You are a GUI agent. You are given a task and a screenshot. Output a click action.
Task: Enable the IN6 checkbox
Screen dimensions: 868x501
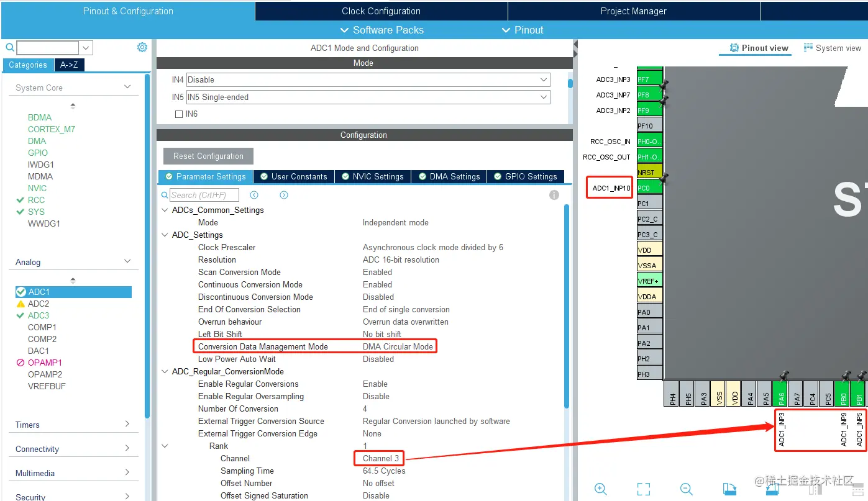tap(179, 114)
